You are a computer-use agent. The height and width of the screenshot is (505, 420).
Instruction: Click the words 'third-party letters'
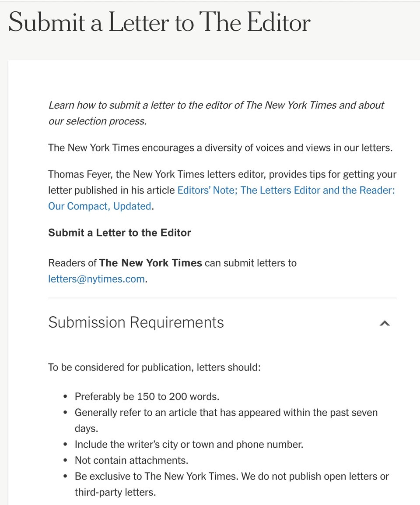[x=115, y=492]
